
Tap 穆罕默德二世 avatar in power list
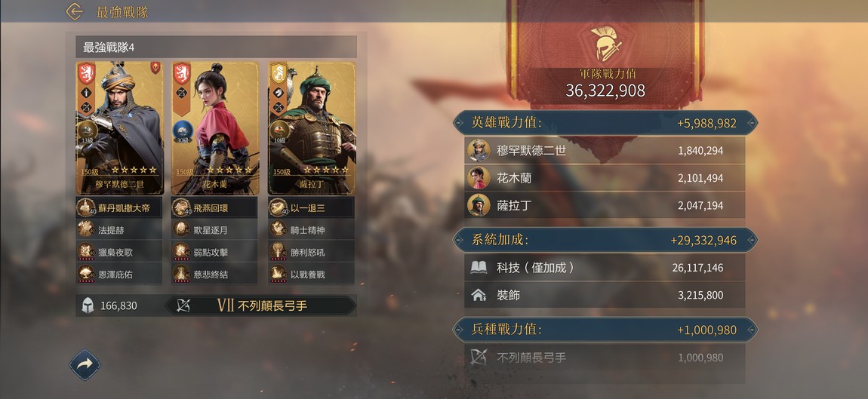pyautogui.click(x=479, y=151)
